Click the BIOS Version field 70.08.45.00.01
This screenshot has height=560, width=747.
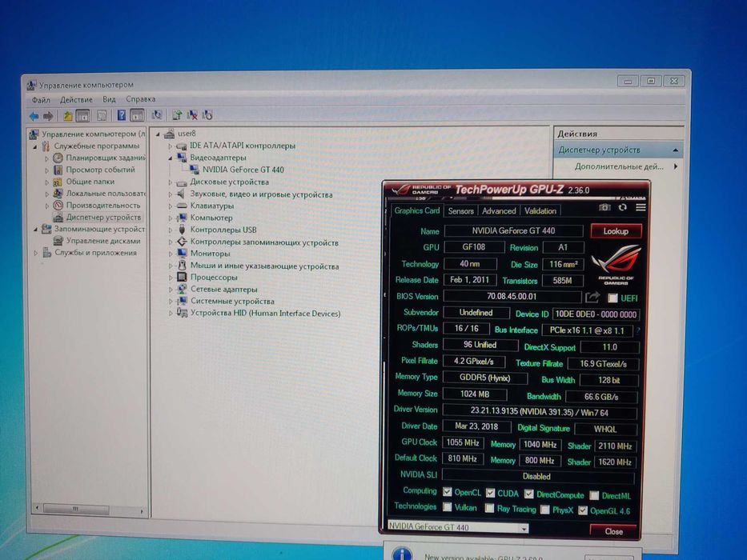511,296
